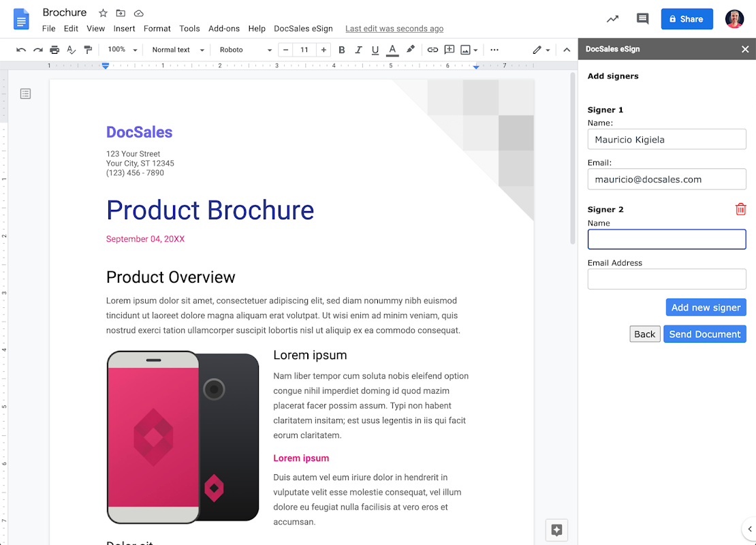The image size is (756, 545).
Task: Select the paint format roller icon
Action: 88,50
